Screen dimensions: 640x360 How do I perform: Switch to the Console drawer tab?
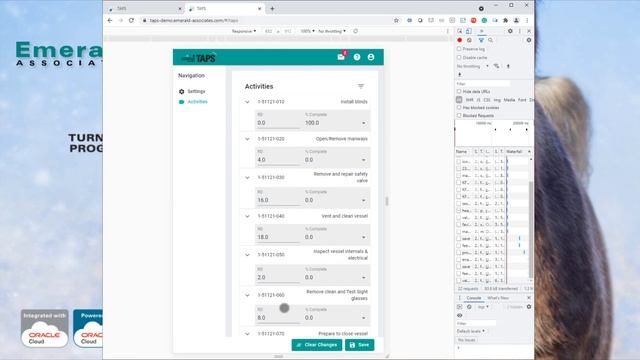pyautogui.click(x=474, y=298)
